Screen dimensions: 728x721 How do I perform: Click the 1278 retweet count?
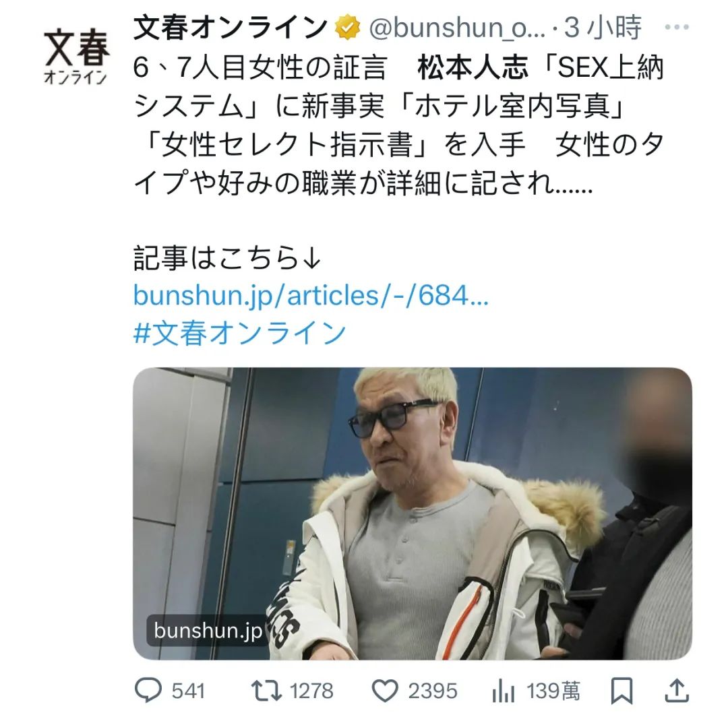(x=311, y=691)
